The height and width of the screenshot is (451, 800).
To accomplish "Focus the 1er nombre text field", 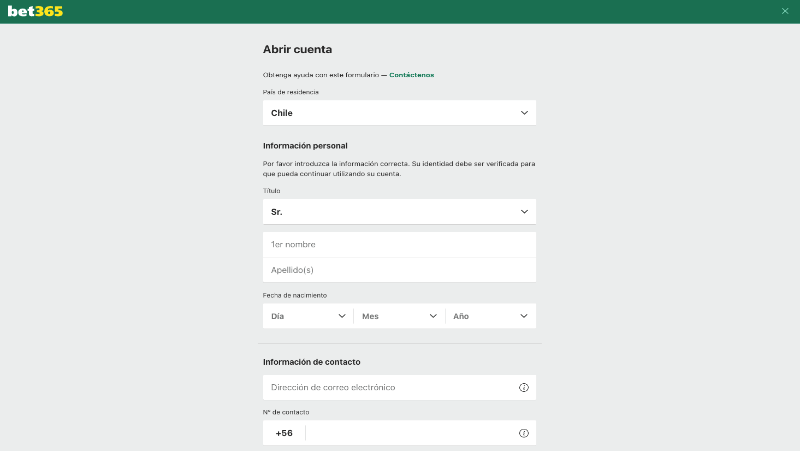I will pos(399,244).
